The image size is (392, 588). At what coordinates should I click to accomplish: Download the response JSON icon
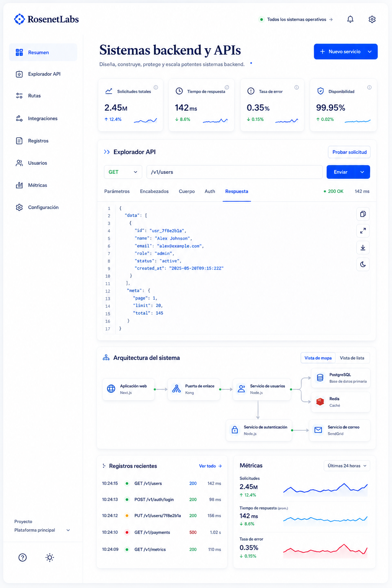363,248
